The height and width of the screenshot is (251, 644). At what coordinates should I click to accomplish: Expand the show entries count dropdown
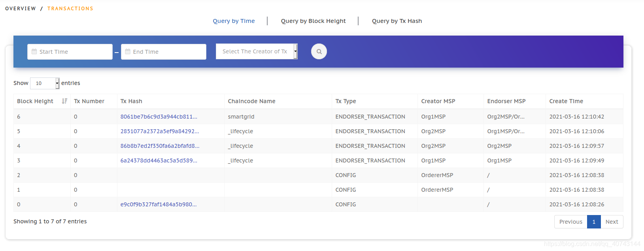[45, 83]
